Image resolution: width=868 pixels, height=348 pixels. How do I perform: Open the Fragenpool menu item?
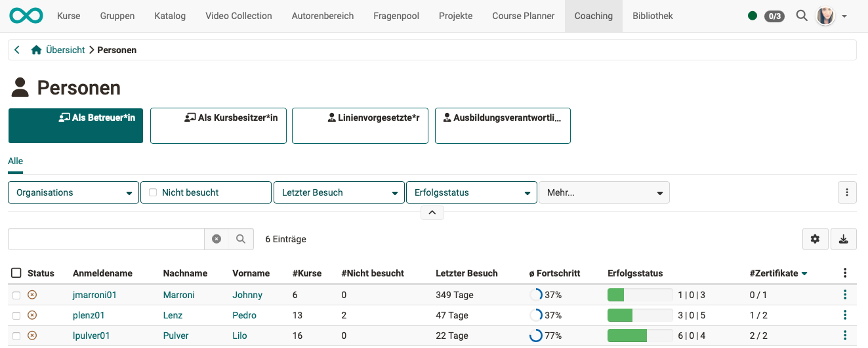pyautogui.click(x=396, y=16)
